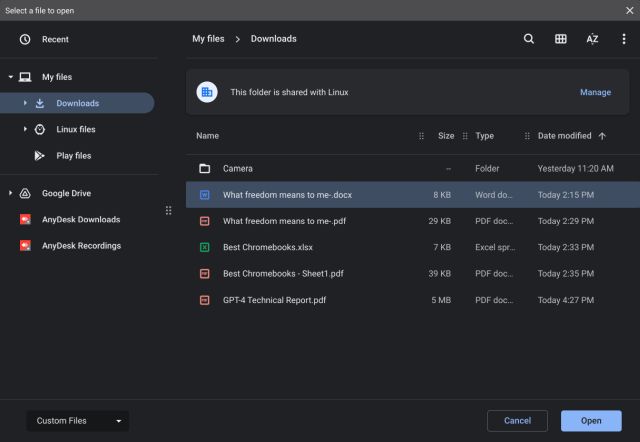Screen dimensions: 640x442
Task: Open the Custom Files type dropdown
Action: (77, 421)
